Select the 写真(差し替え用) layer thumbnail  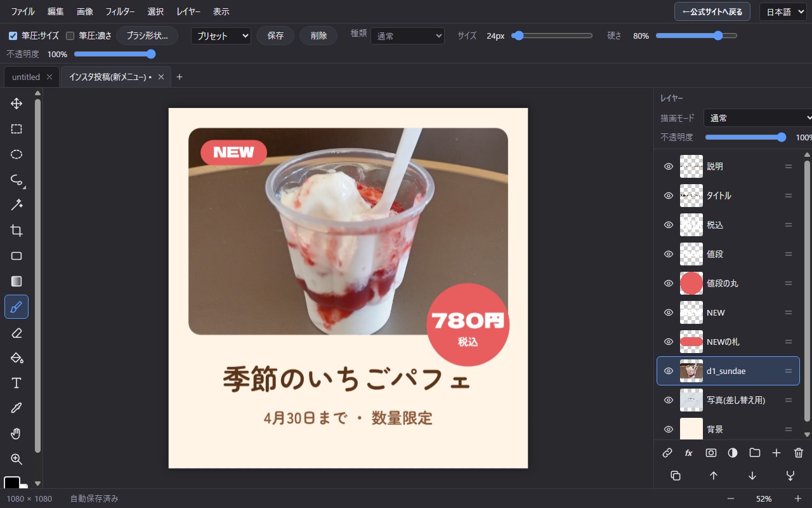[x=691, y=400]
